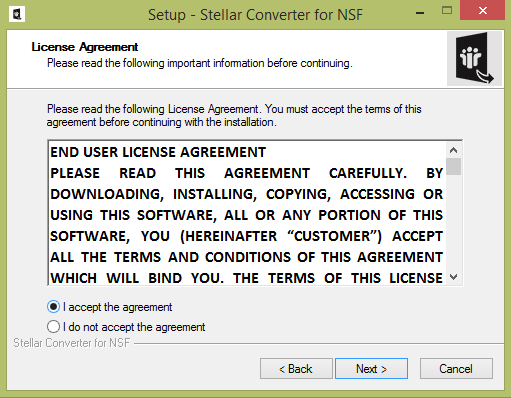
Task: Click the "Stellar Converter for NSF" footer label
Action: [72, 343]
